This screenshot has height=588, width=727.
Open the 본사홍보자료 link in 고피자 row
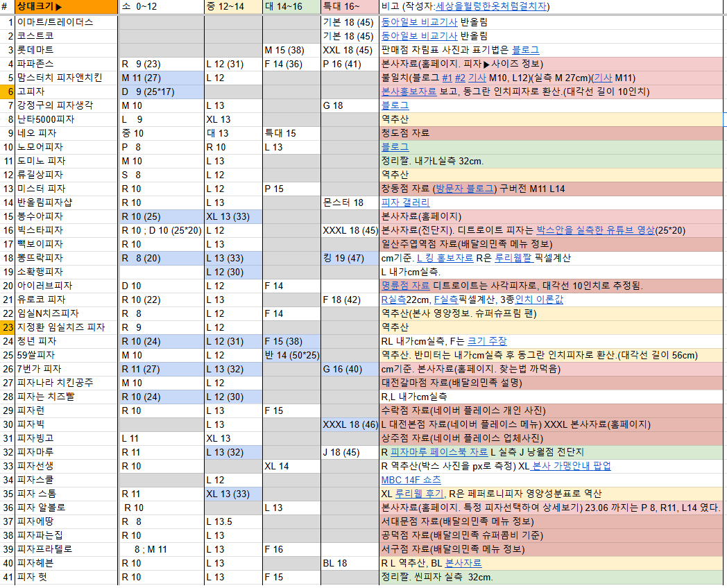[409, 92]
